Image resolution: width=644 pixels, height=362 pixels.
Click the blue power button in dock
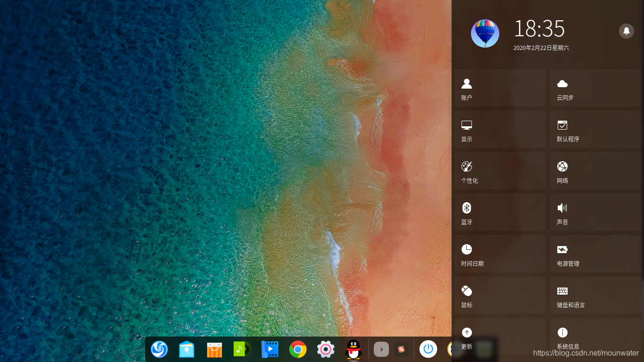point(428,349)
